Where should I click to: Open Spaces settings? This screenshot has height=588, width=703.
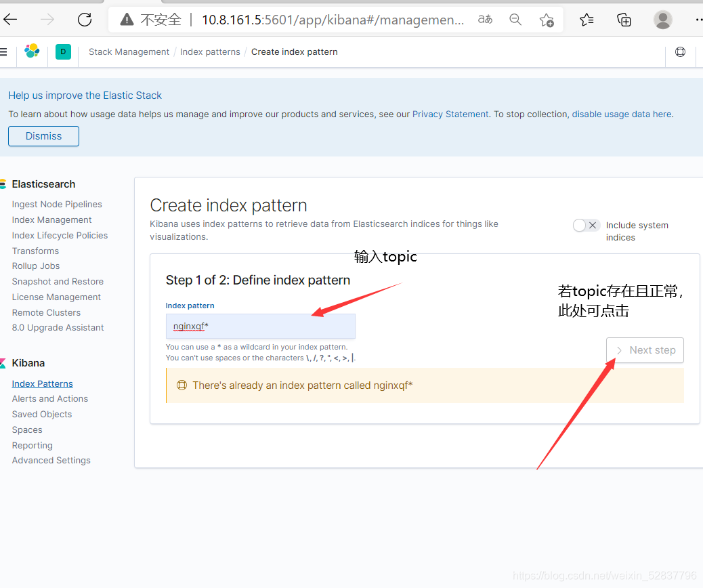(x=27, y=429)
